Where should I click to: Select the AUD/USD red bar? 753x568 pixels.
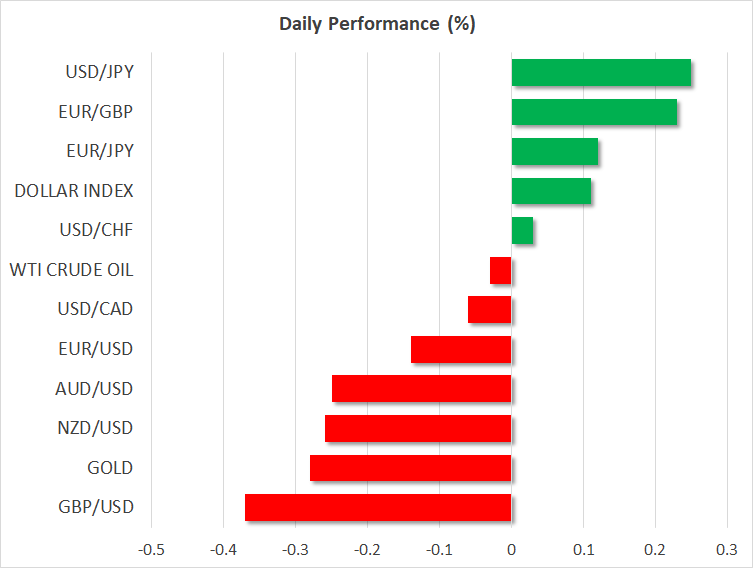click(421, 389)
